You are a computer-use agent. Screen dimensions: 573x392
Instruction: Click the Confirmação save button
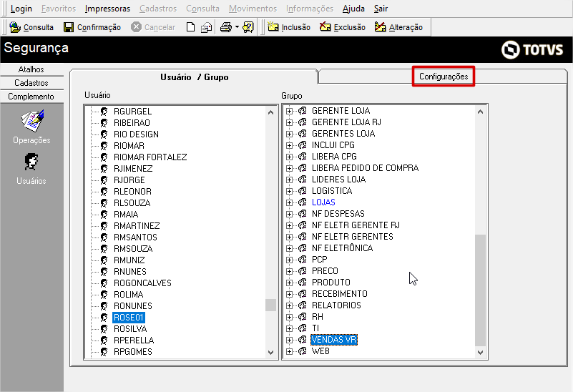pos(92,27)
